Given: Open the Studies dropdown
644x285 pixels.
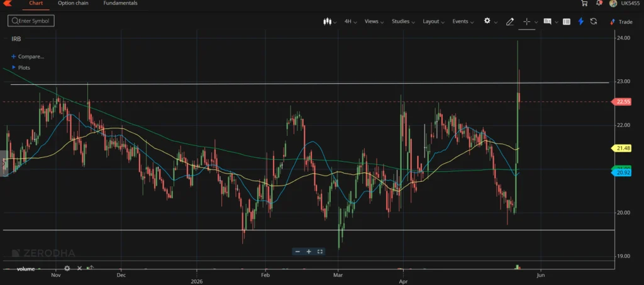Looking at the screenshot, I should pyautogui.click(x=403, y=21).
